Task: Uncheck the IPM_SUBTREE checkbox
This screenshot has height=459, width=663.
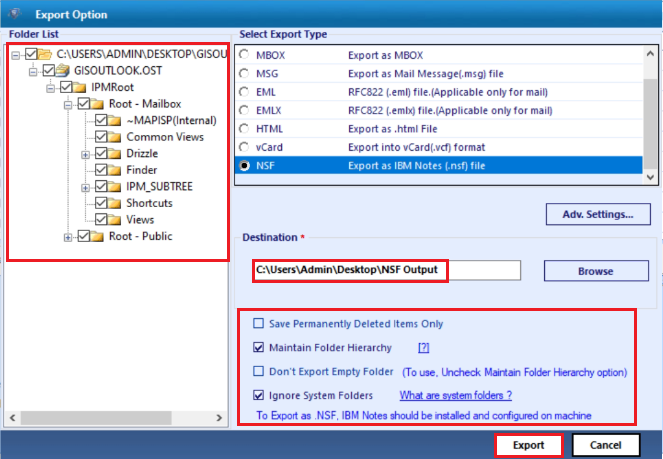Action: [101, 186]
